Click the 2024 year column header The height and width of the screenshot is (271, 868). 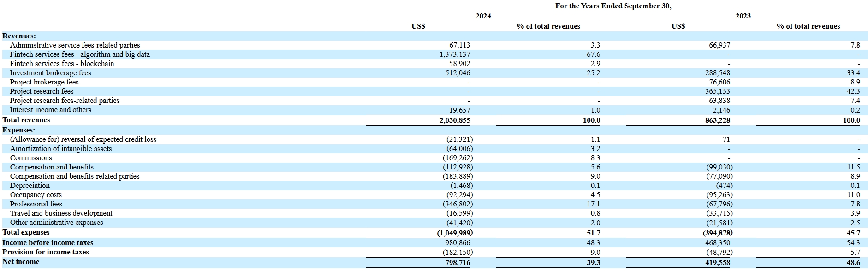click(x=483, y=16)
